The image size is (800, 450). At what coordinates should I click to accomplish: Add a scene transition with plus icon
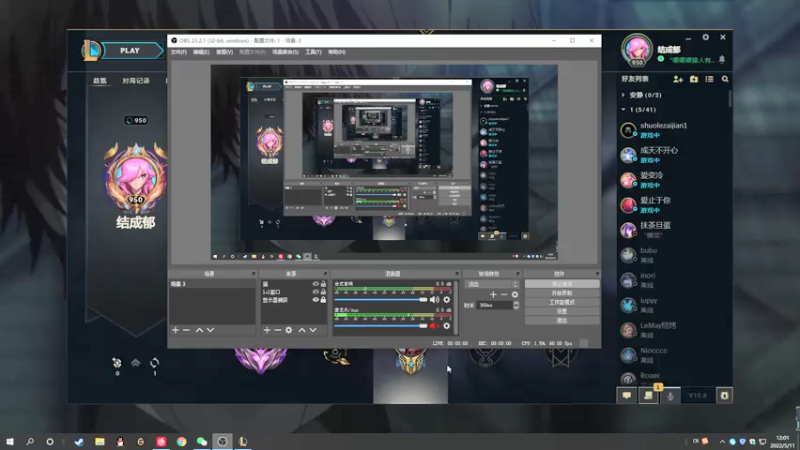[493, 294]
